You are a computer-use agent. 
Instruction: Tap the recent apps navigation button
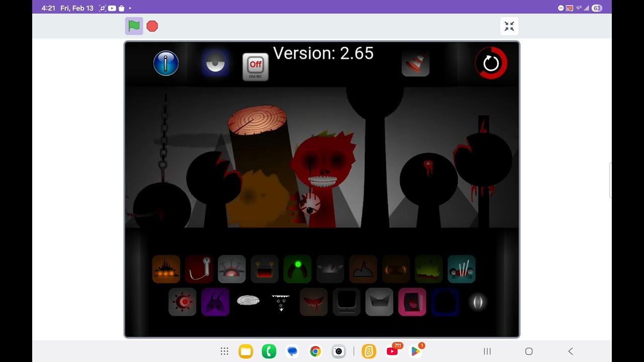point(487,351)
